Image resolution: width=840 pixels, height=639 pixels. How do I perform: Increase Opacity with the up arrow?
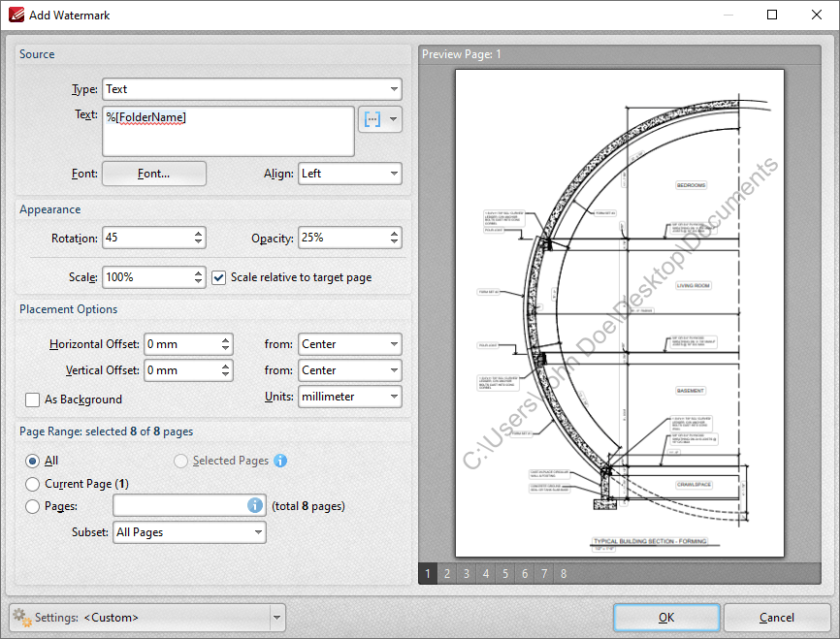click(394, 233)
